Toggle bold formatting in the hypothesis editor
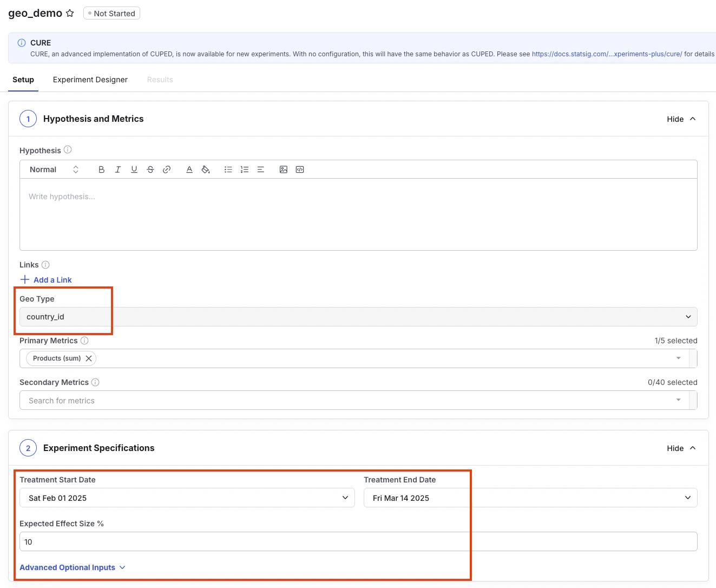Viewport: 716px width, 588px height. click(101, 169)
